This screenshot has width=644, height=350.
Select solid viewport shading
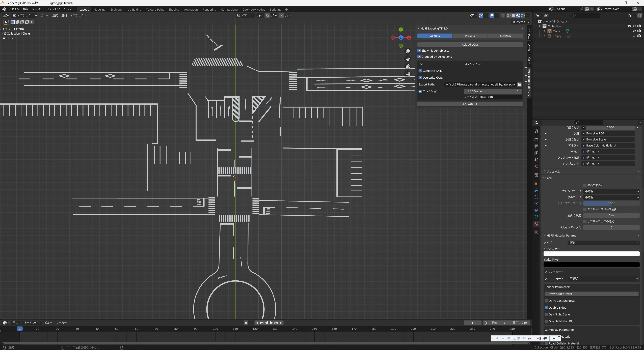[x=513, y=15]
